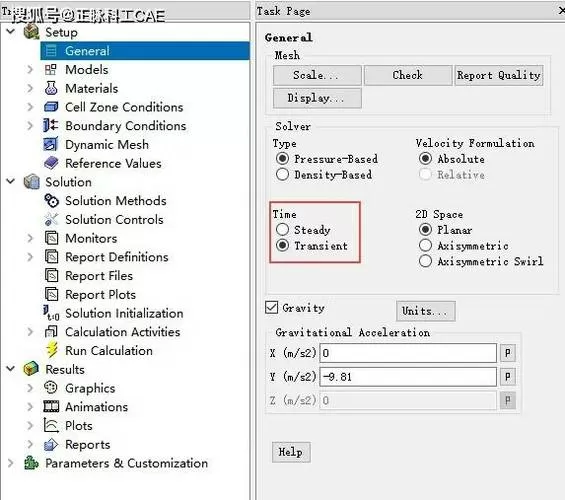Open the Materials flask icon
565x500 pixels.
tap(51, 88)
